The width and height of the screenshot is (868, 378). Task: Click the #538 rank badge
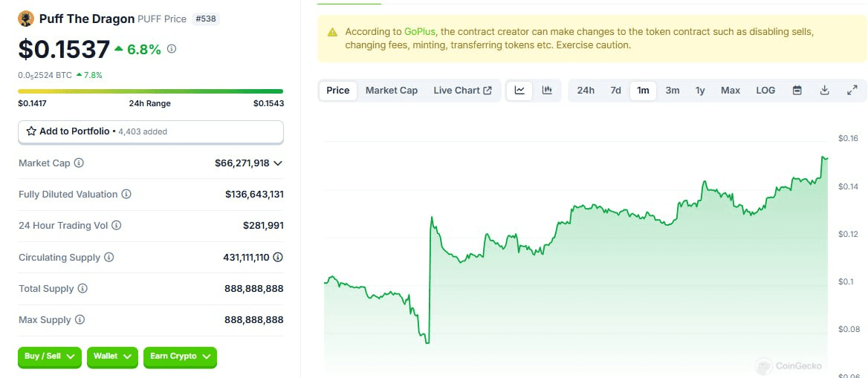tap(206, 19)
